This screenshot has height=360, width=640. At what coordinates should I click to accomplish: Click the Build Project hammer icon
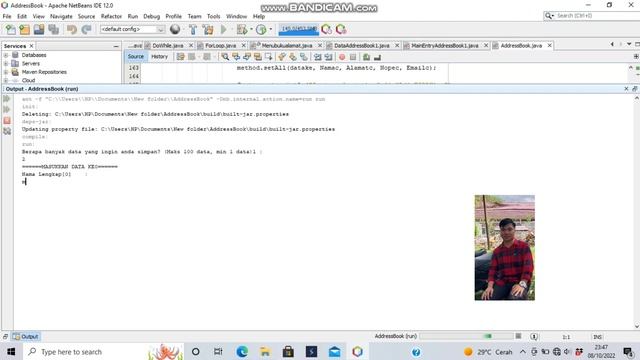tap(193, 29)
